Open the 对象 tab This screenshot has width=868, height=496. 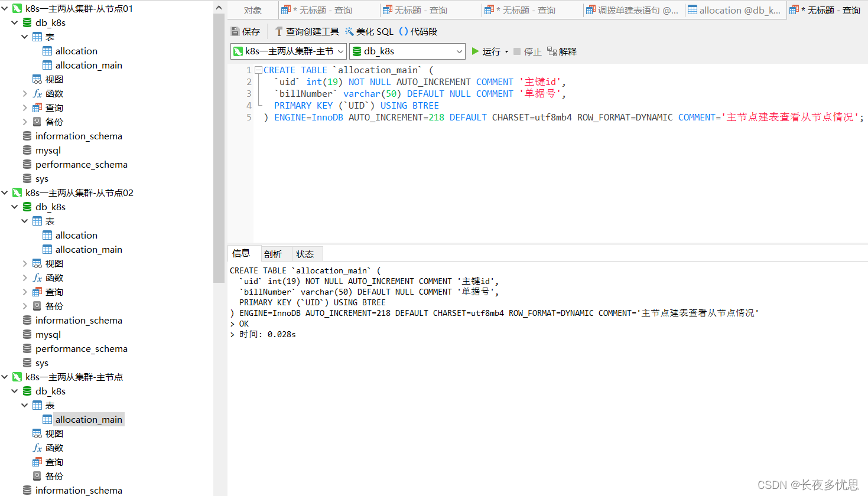coord(252,11)
